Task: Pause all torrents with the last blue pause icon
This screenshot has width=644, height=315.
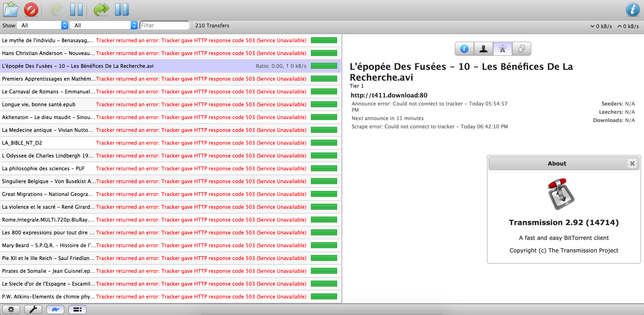Action: click(122, 10)
